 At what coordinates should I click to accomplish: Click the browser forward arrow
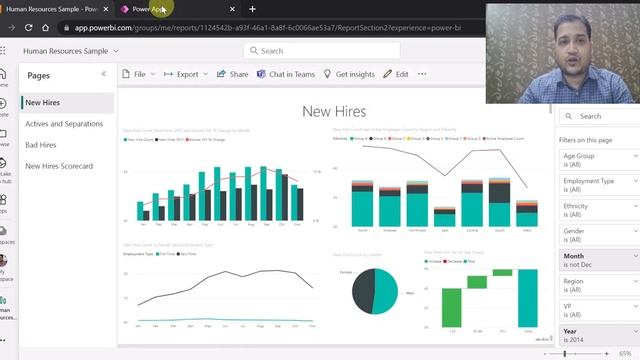(11, 28)
